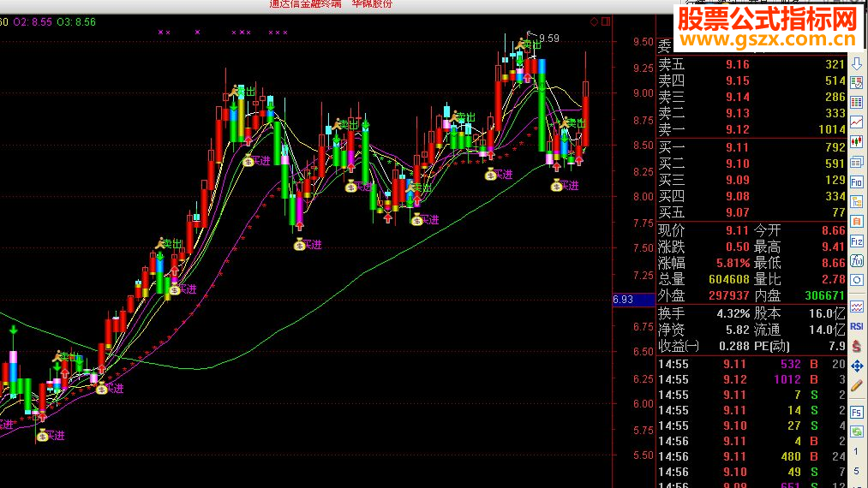Click the 卖三 ask price 9.14
Screen dimensions: 868x488
738,97
